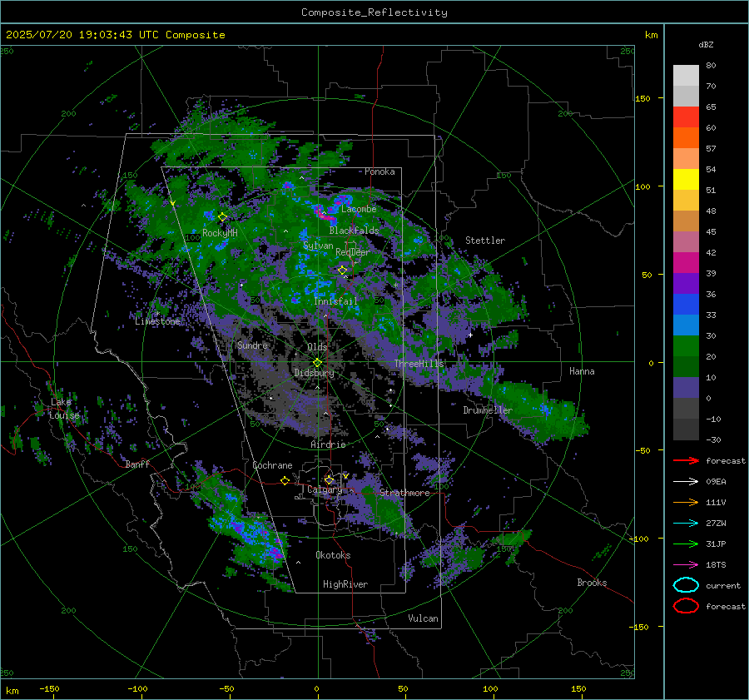Click the Limestone label
Viewport: 749px width, 700px height.
[157, 321]
